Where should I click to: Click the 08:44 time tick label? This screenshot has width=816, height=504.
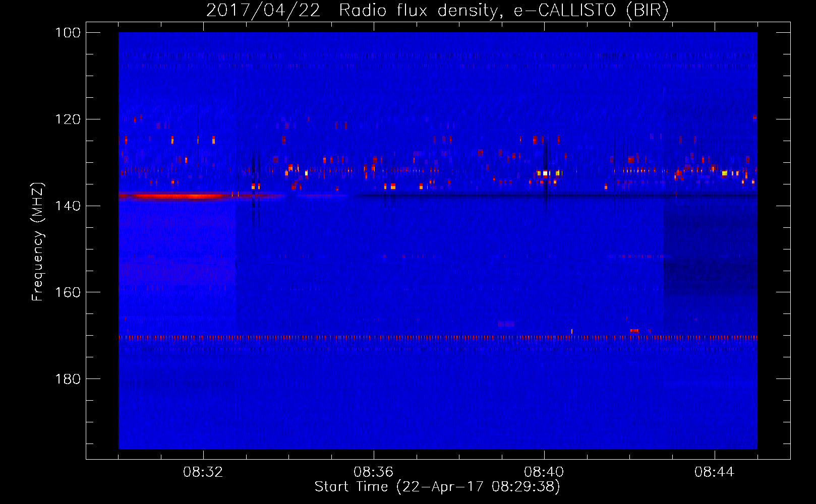pyautogui.click(x=715, y=472)
